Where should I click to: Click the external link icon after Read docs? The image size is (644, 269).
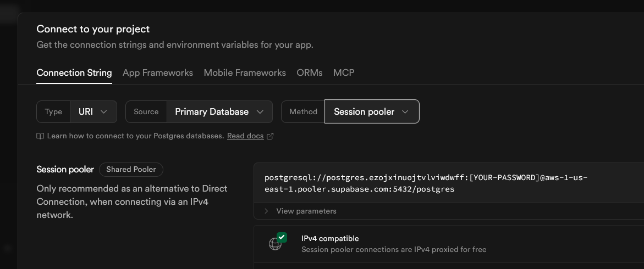[x=270, y=136]
